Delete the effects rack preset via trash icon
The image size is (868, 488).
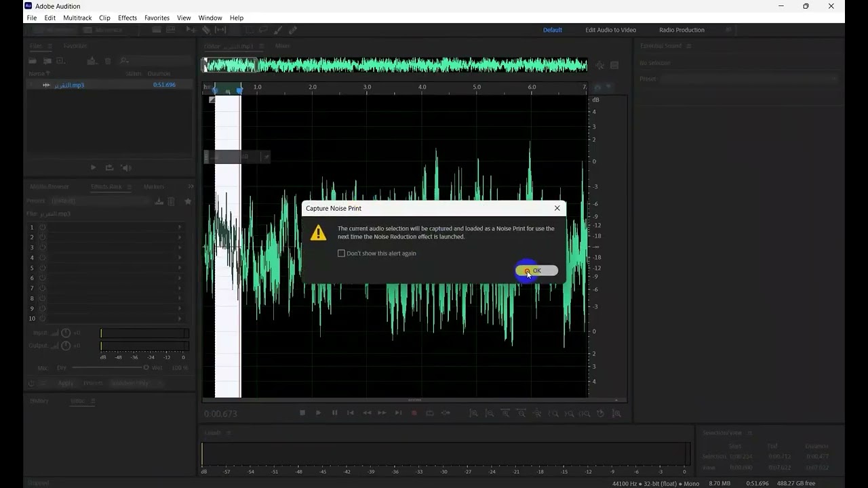(x=171, y=201)
